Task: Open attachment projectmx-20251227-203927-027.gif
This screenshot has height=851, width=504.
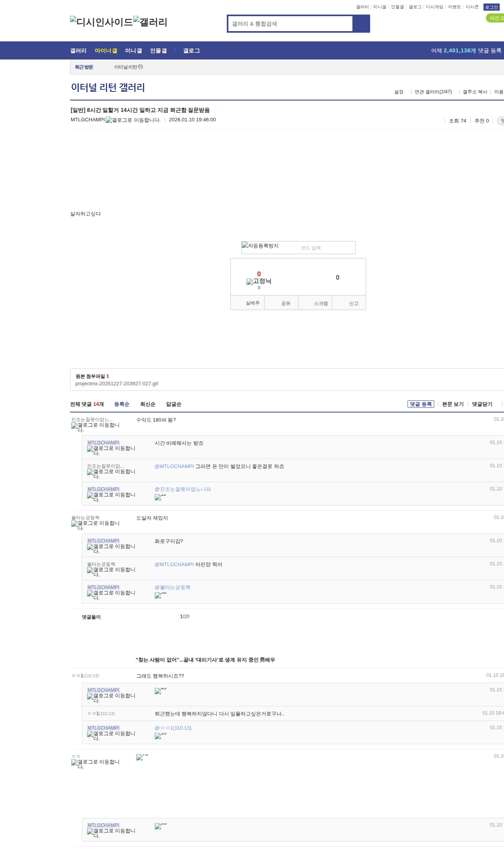Action: (117, 383)
